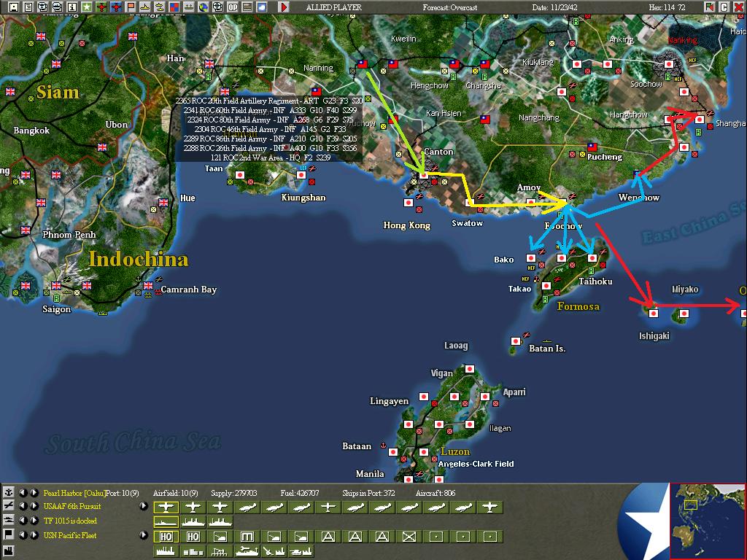747x560 pixels.
Task: Select the arch-shaped engineer unit icon
Action: (247, 537)
